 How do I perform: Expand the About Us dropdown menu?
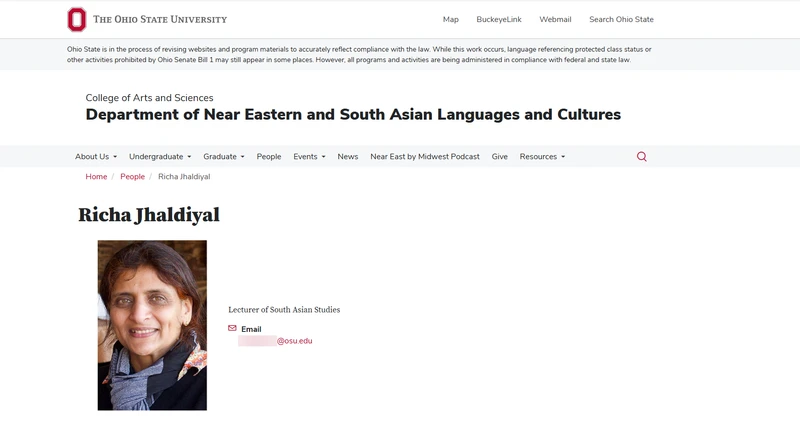click(x=95, y=157)
